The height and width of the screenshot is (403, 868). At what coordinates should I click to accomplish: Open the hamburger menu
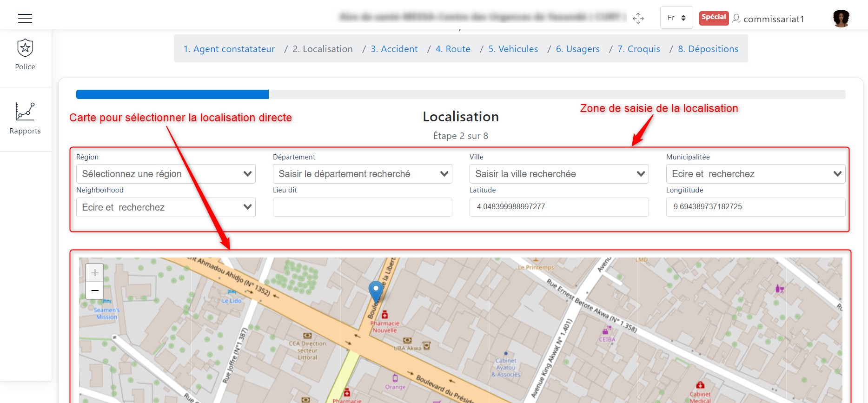(25, 18)
